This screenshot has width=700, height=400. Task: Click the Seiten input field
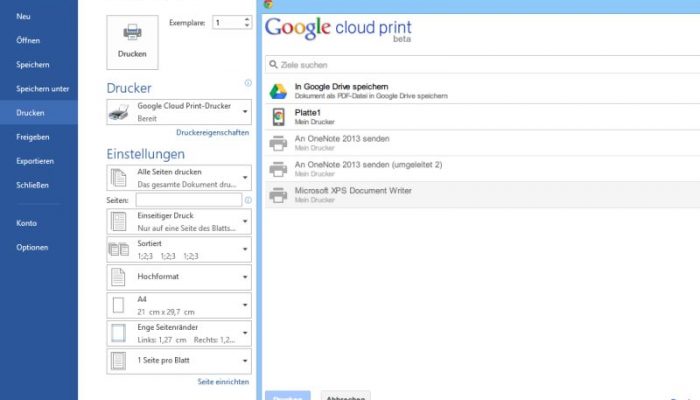click(x=188, y=200)
